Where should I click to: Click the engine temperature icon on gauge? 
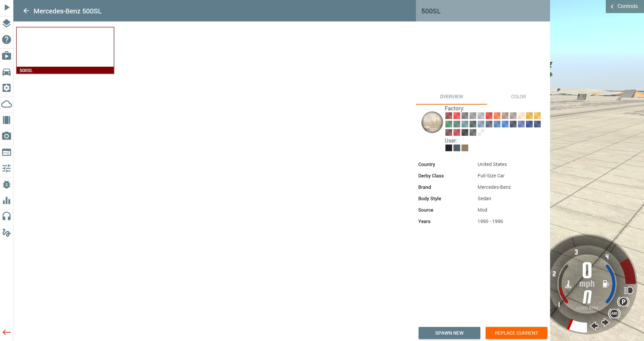click(x=568, y=284)
